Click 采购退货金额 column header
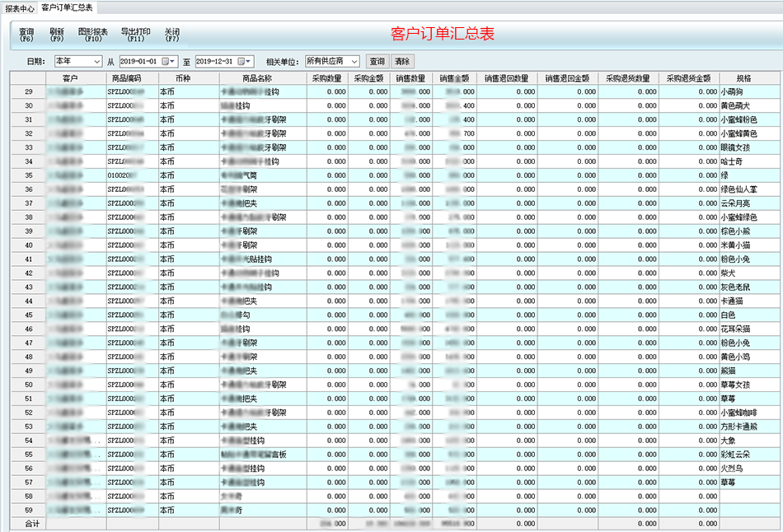Viewport: 783px width, 532px height. click(x=688, y=78)
